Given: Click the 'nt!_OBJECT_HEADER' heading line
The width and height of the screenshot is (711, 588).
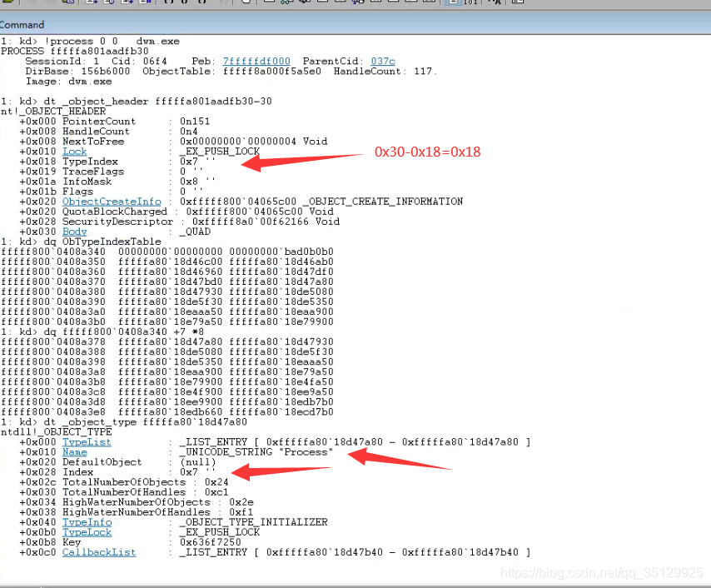Looking at the screenshot, I should (x=53, y=111).
